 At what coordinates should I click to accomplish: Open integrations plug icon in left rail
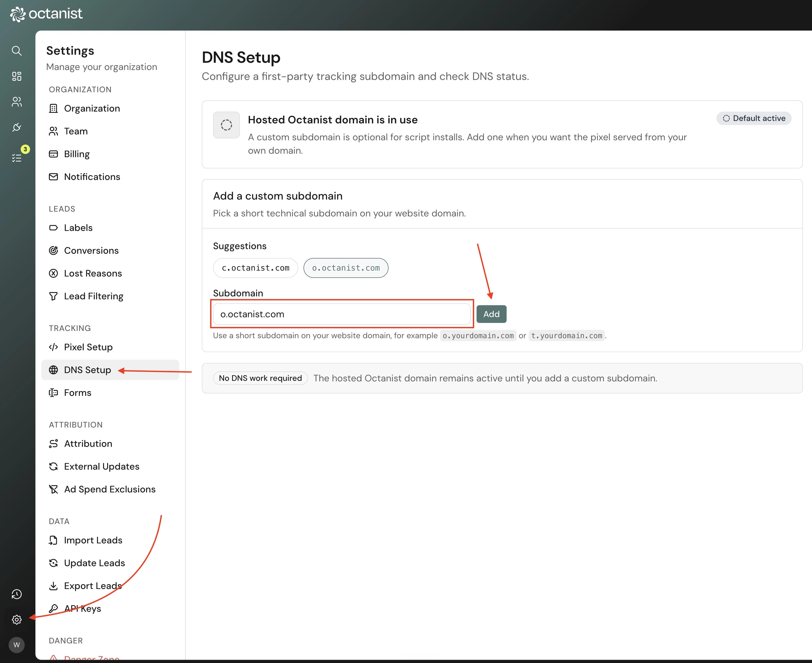coord(16,127)
